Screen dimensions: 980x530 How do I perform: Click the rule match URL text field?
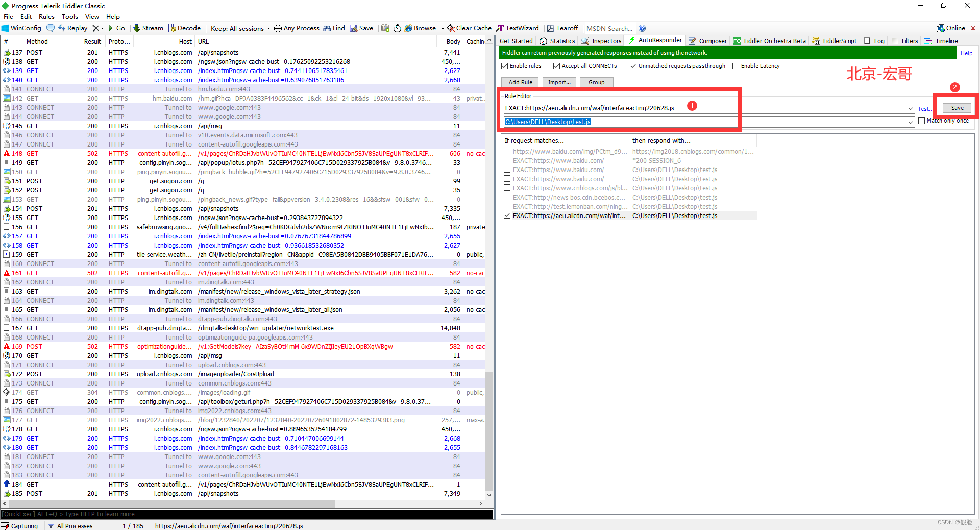tap(705, 108)
